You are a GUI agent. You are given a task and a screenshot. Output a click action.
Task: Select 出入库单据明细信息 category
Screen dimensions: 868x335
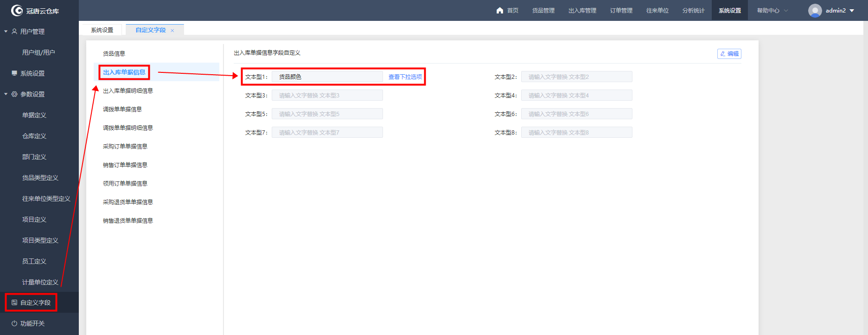[128, 91]
